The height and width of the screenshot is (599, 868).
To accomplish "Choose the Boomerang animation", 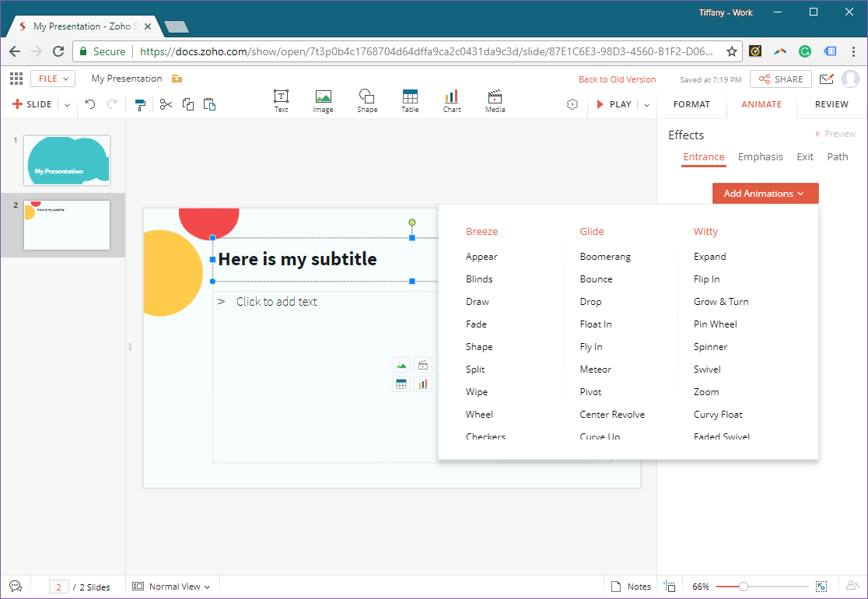I will (605, 257).
